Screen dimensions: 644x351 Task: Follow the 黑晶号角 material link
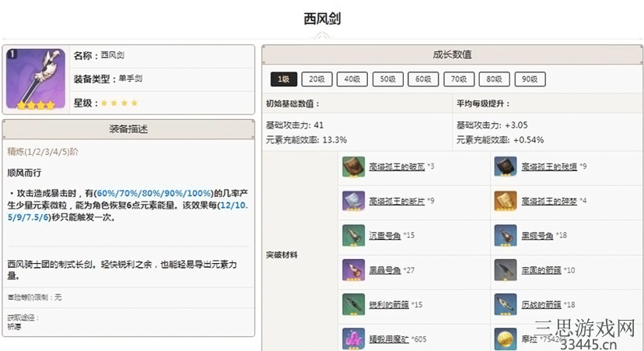point(385,270)
